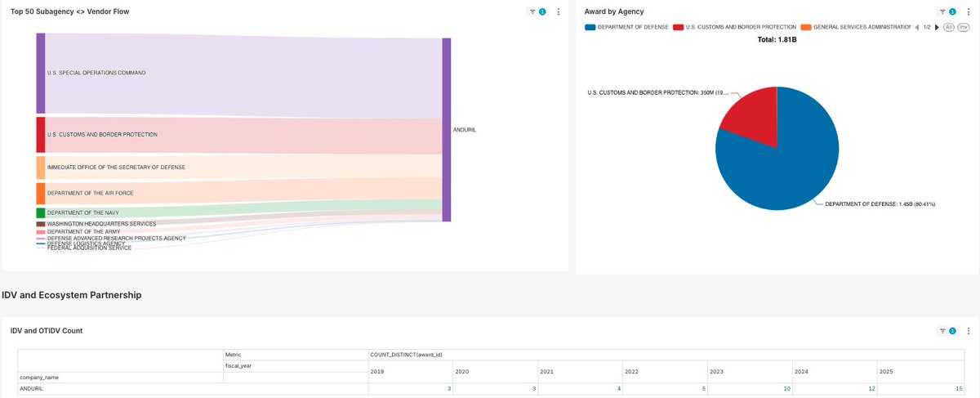
Task: Select U.S. Customs and Border Protection red Sankey node
Action: pyautogui.click(x=41, y=135)
